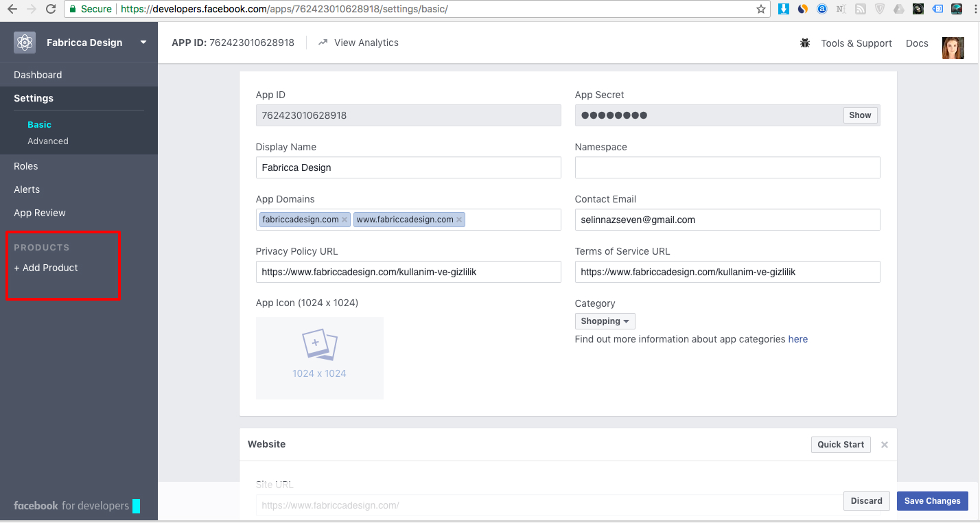
Task: Click into the Display Name field
Action: [408, 167]
